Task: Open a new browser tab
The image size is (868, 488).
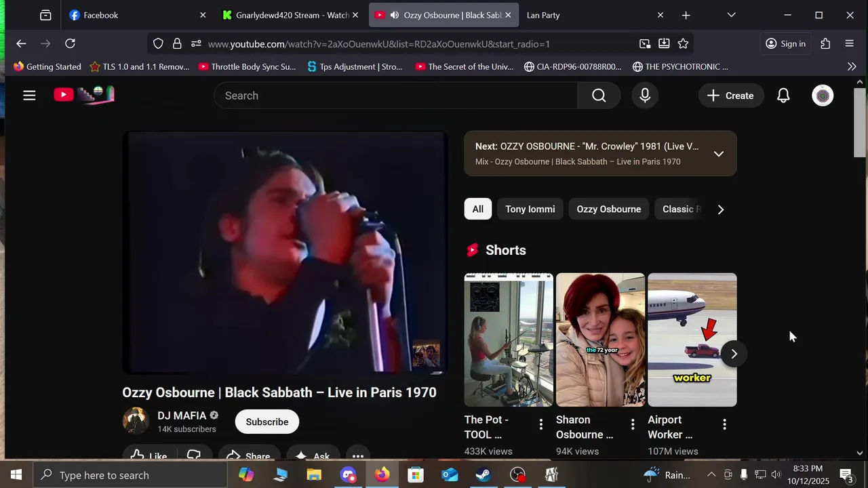Action: point(686,15)
